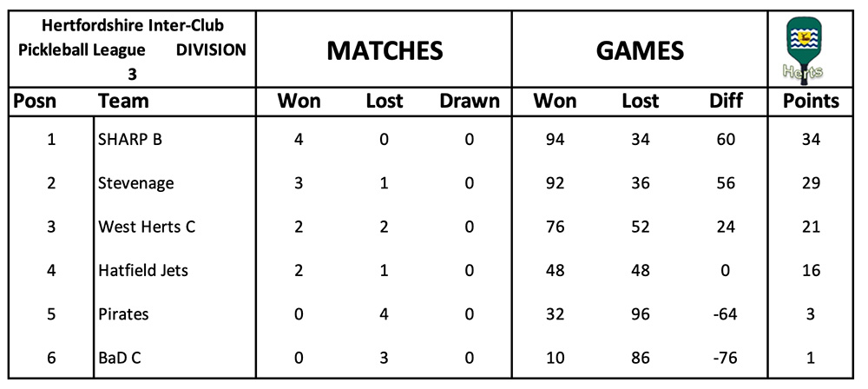Click the Points column header
This screenshot has height=389, width=868.
click(x=811, y=101)
